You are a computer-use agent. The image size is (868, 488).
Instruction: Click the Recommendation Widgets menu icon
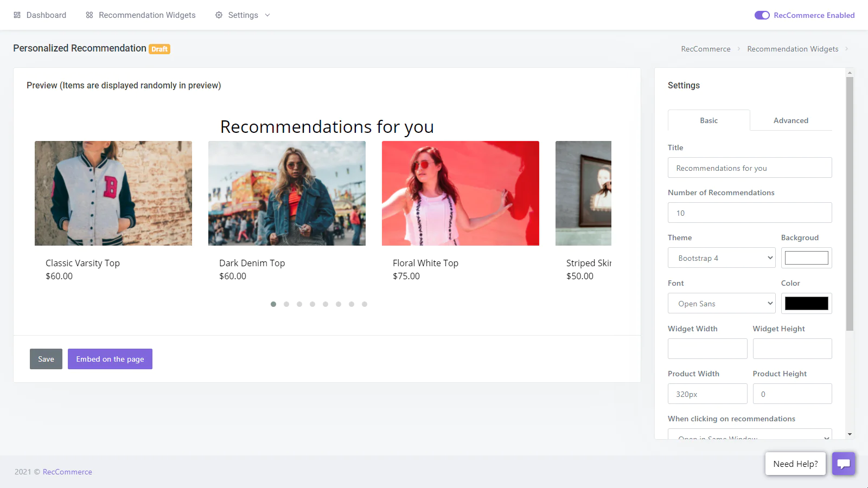(90, 15)
